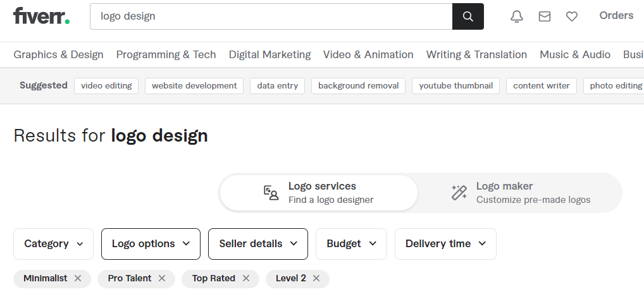Remove the Minimalist filter tag
This screenshot has width=644, height=299.
(78, 278)
